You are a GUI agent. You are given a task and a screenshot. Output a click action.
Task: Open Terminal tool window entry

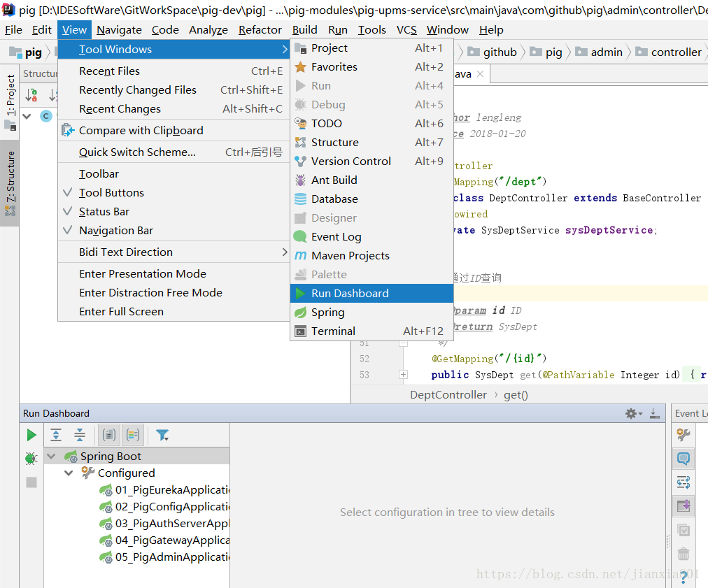pos(371,331)
